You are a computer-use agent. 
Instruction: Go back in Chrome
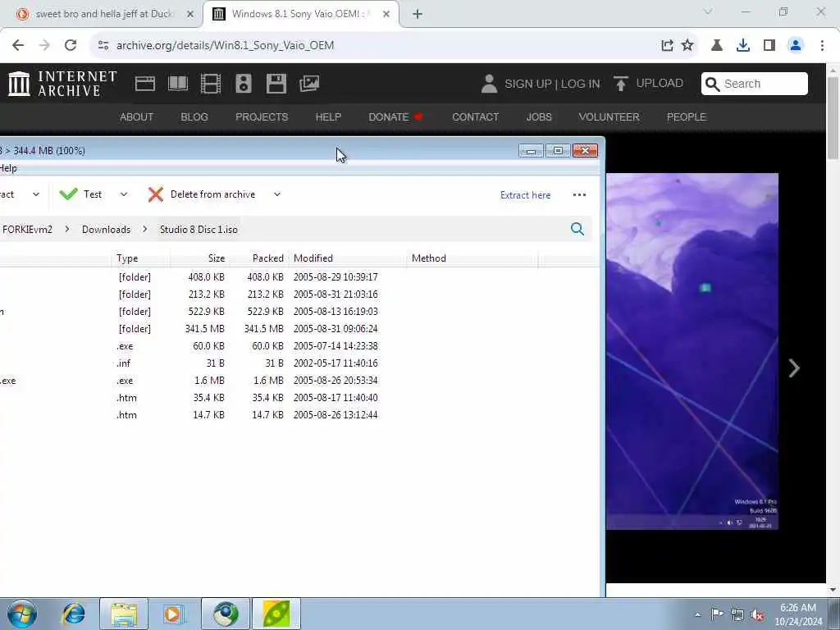click(x=18, y=46)
